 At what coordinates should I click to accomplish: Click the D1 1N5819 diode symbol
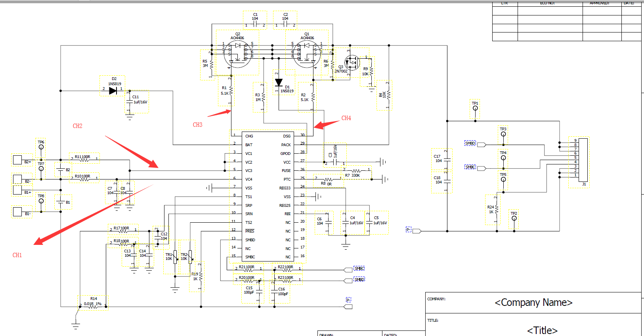279,82
